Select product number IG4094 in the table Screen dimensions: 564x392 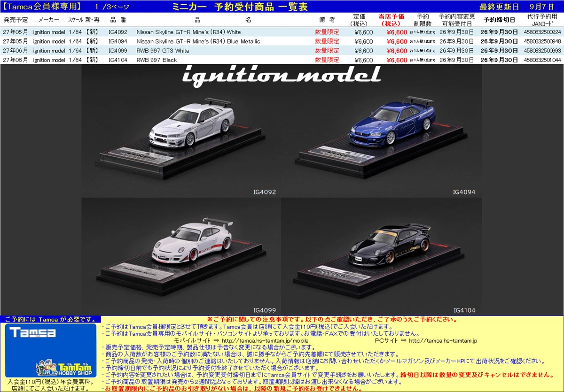pyautogui.click(x=117, y=41)
